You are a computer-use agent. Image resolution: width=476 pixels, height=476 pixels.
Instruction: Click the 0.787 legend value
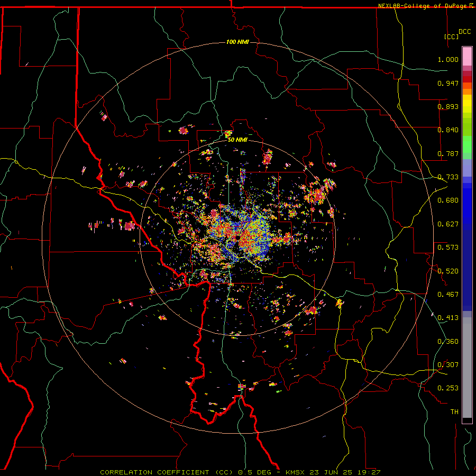(x=448, y=153)
